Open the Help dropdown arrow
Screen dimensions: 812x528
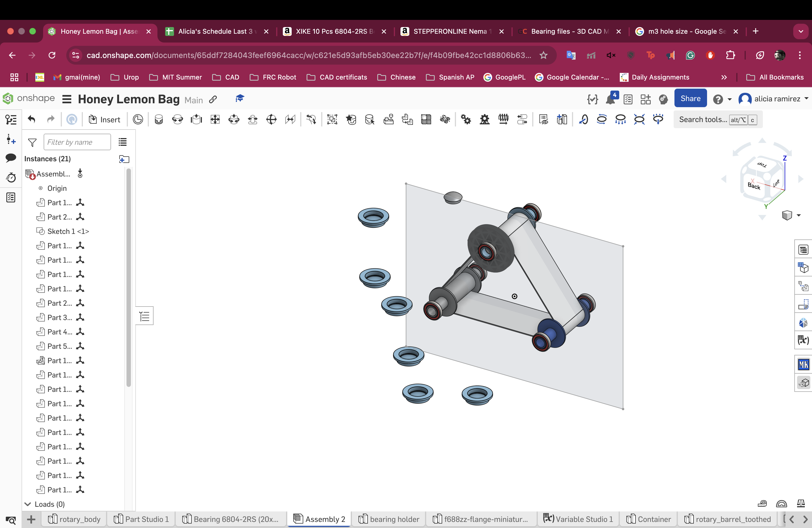point(730,99)
